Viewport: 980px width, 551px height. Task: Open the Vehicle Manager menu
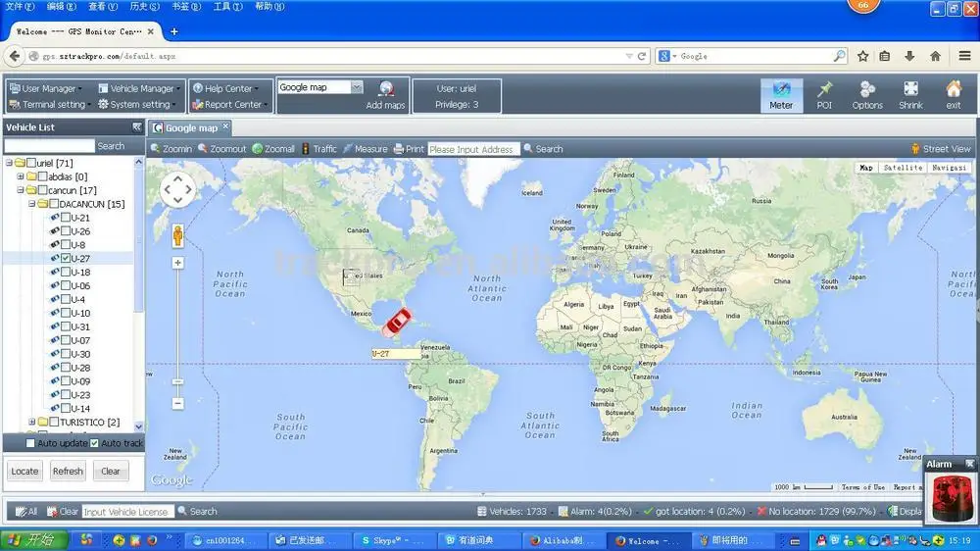[x=136, y=88]
